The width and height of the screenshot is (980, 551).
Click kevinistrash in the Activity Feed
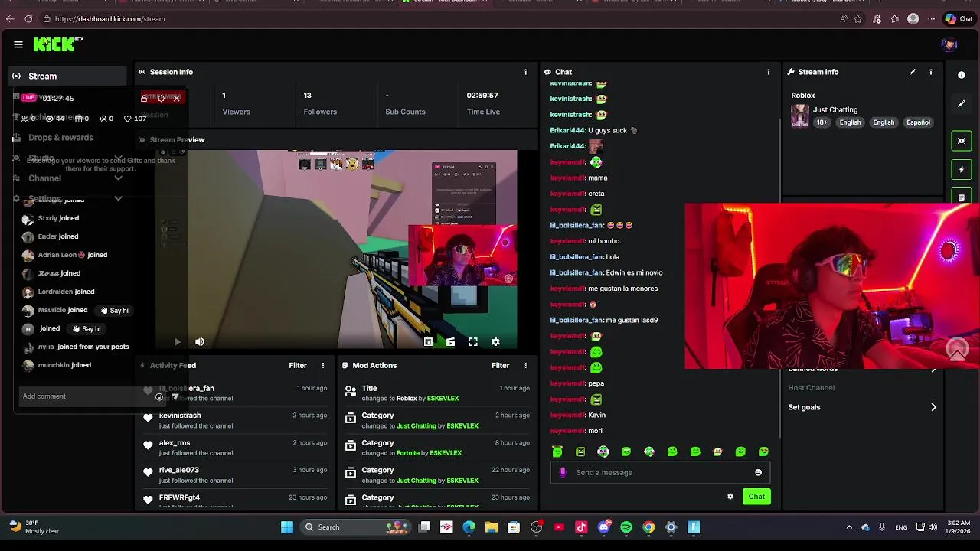pos(180,416)
